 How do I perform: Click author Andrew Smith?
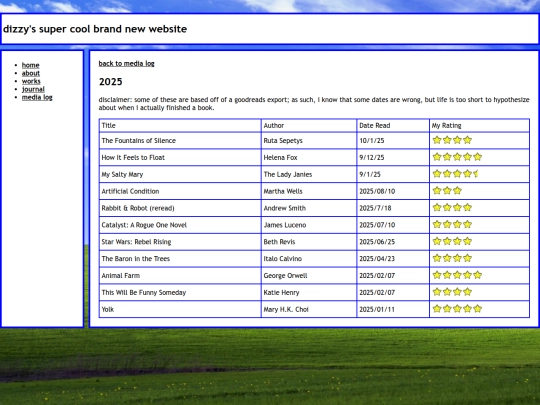point(284,208)
